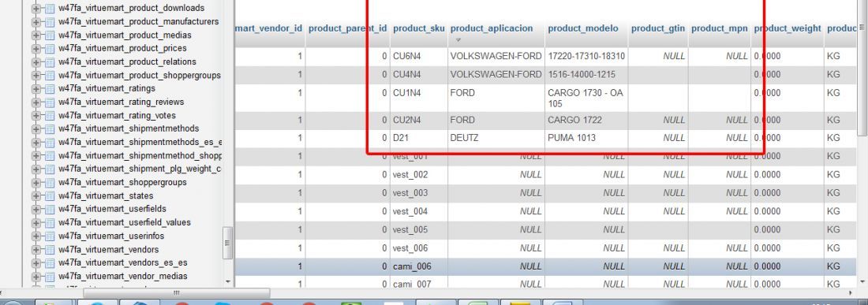This screenshot has width=868, height=305.
Task: Open the w47fa_virtuemart_product_relations table link
Action: pos(127,61)
